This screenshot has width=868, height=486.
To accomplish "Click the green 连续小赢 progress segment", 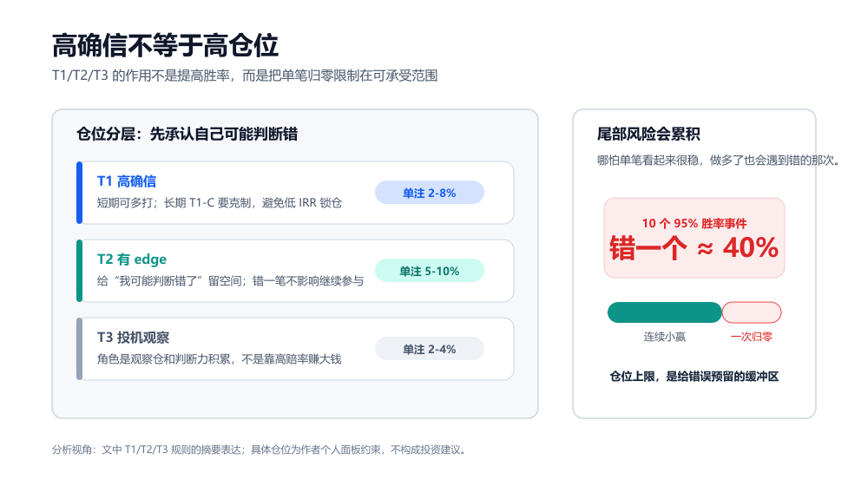I will (x=664, y=312).
